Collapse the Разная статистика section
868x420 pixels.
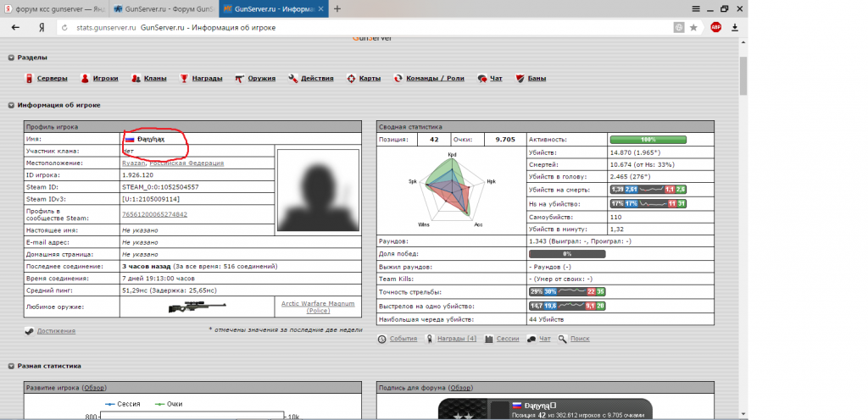pos(11,366)
